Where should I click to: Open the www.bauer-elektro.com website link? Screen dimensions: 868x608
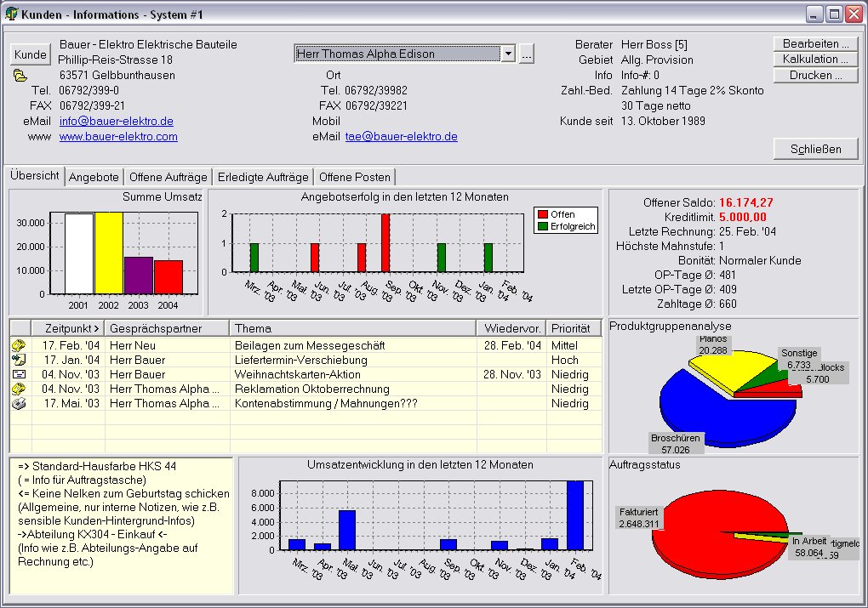118,137
